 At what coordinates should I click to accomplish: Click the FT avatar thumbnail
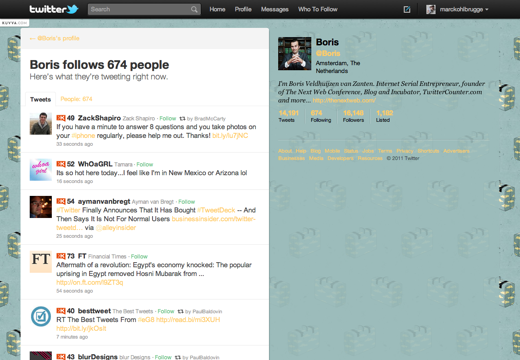(x=41, y=262)
